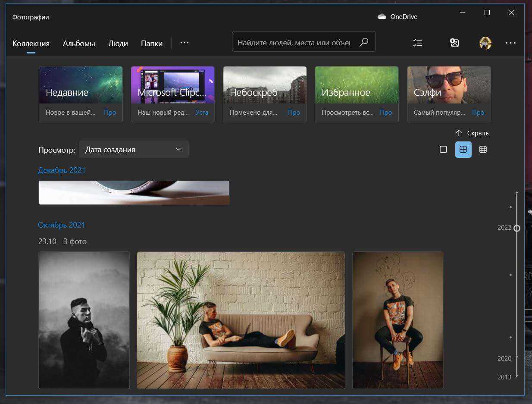Click the user account avatar icon

[485, 43]
